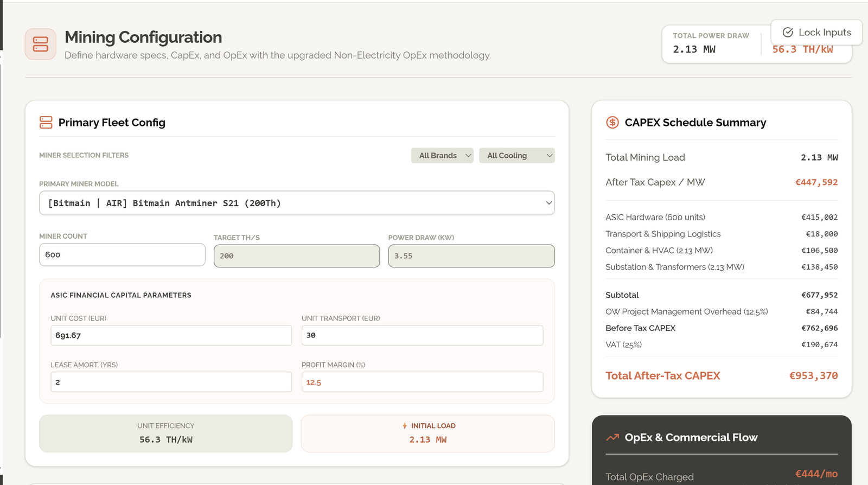
Task: Click the Power Draw (kW) field
Action: [471, 256]
